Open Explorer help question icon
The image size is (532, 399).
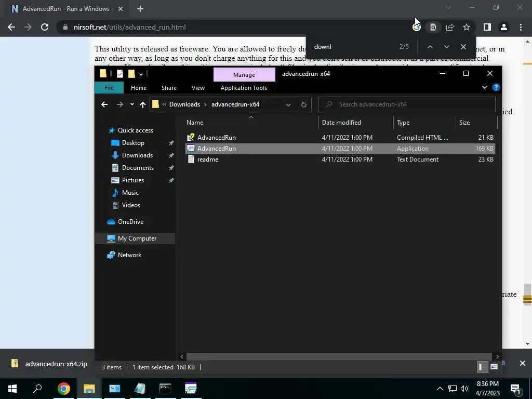click(496, 87)
